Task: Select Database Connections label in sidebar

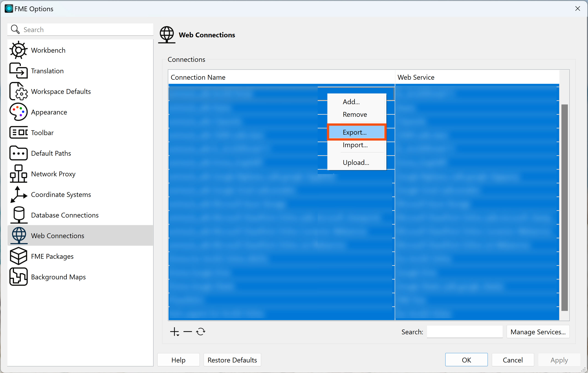Action: [x=65, y=215]
